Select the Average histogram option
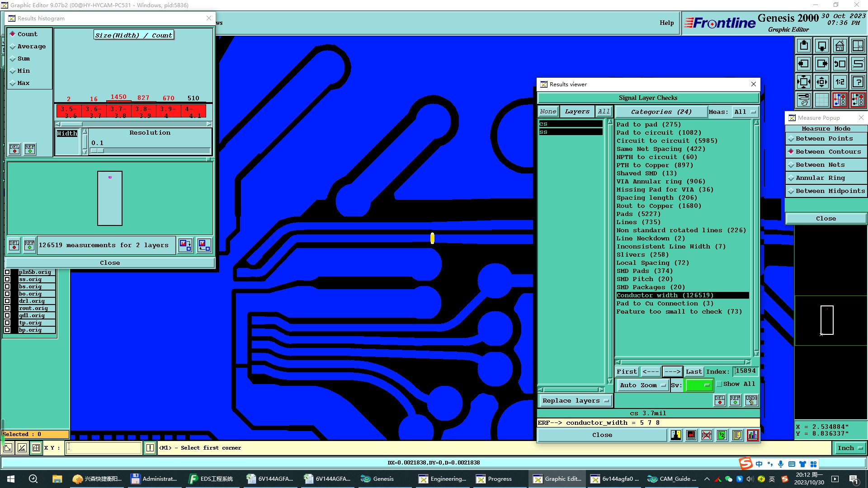The image size is (868, 488). coord(31,47)
